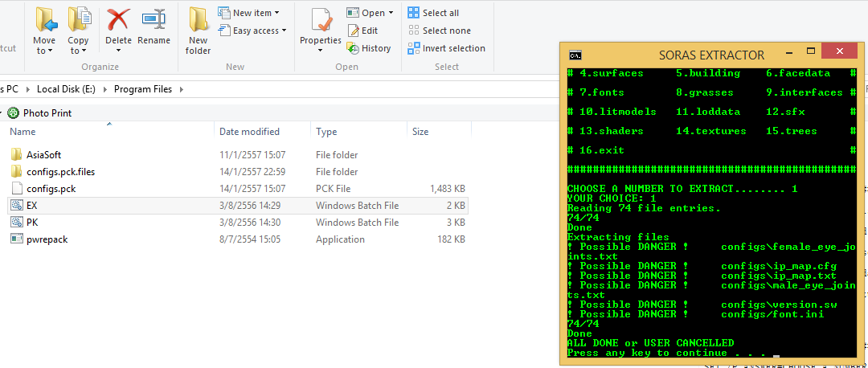Click the Photo Print toolbar button
The width and height of the screenshot is (868, 368).
(40, 112)
